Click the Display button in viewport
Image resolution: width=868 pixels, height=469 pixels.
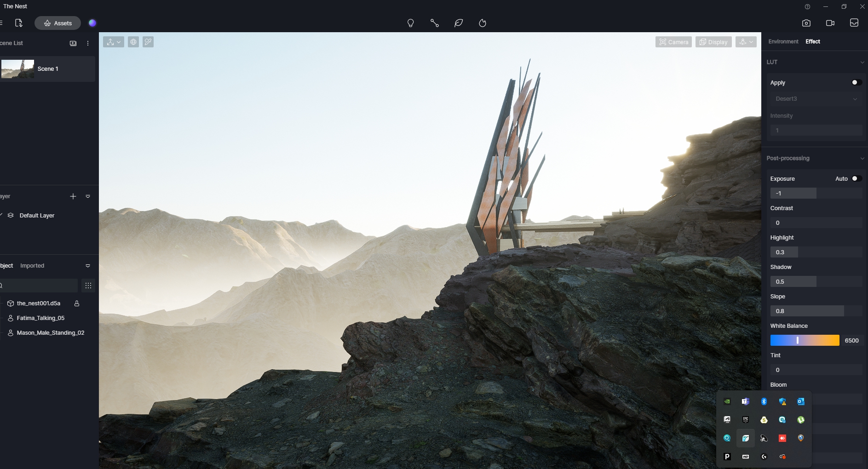click(x=713, y=42)
